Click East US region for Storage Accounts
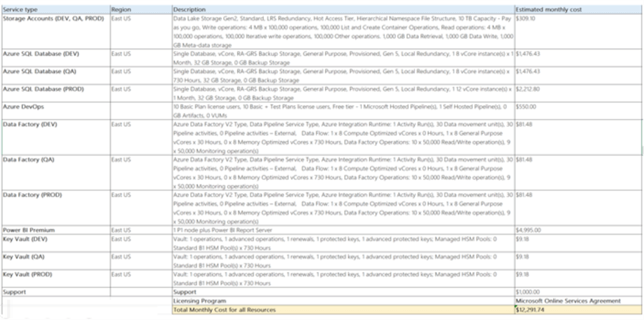 (141, 32)
